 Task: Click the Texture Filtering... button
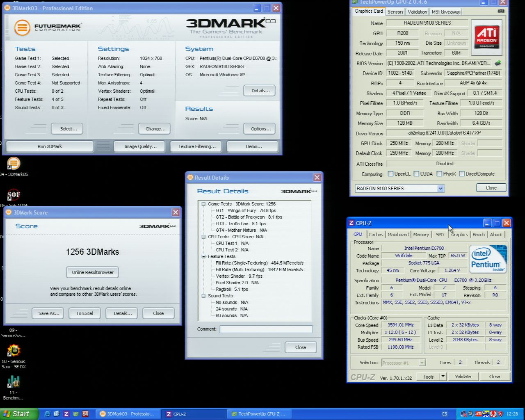tap(197, 146)
